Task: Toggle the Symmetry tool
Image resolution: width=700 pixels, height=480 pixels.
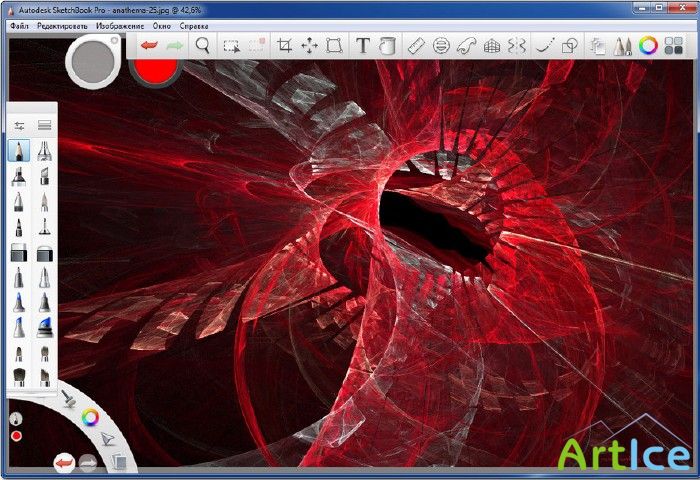Action: tap(517, 46)
